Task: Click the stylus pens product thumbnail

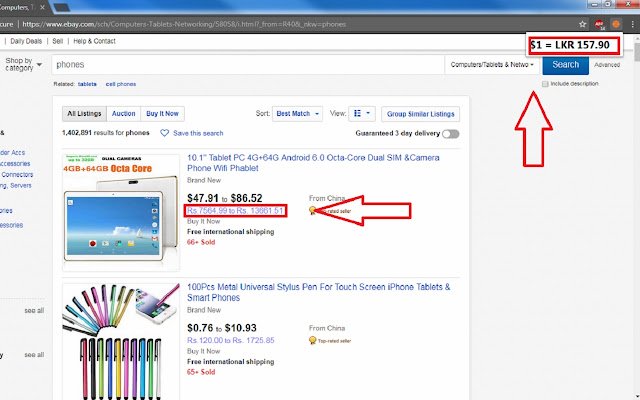Action: [121, 342]
